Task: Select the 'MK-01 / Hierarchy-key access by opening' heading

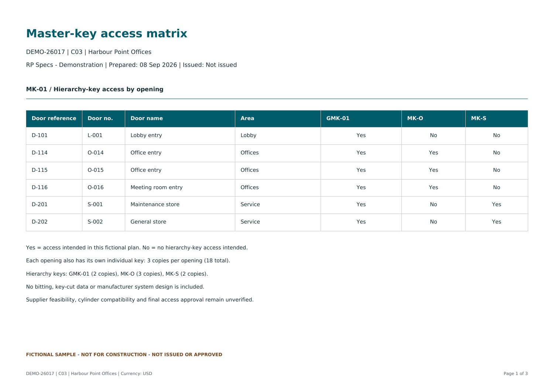Action: (x=95, y=89)
